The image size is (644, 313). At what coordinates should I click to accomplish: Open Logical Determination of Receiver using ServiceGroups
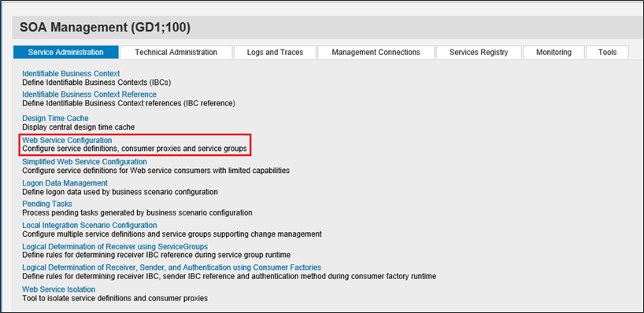(x=115, y=246)
